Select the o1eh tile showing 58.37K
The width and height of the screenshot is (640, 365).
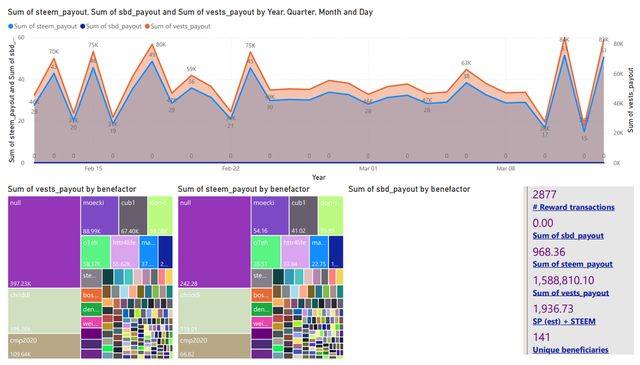click(96, 252)
